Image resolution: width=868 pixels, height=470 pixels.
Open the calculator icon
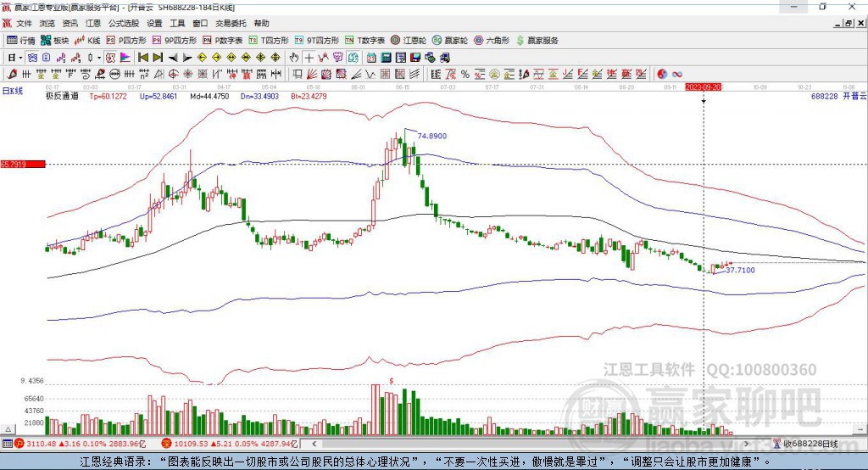pos(386,58)
